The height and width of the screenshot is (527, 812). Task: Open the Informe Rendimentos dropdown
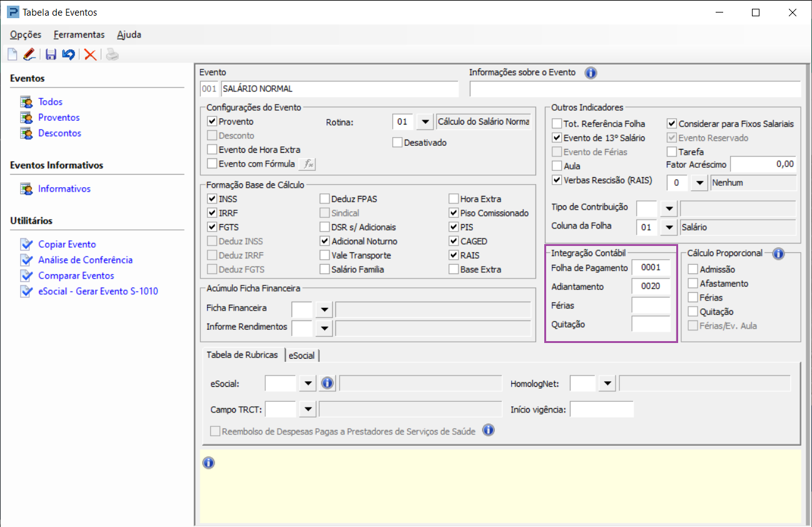(324, 327)
